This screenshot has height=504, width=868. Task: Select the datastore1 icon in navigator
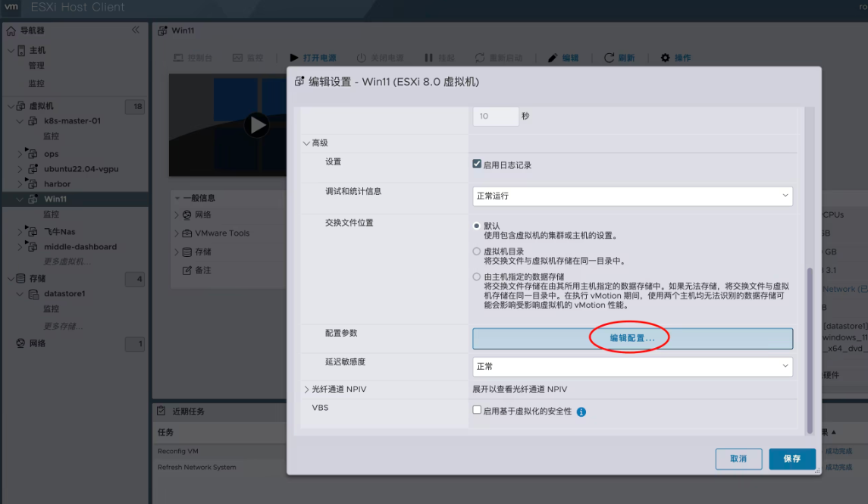click(33, 294)
